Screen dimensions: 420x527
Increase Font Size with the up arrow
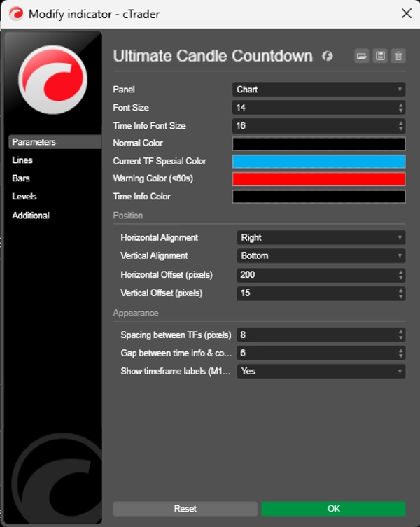coord(401,105)
